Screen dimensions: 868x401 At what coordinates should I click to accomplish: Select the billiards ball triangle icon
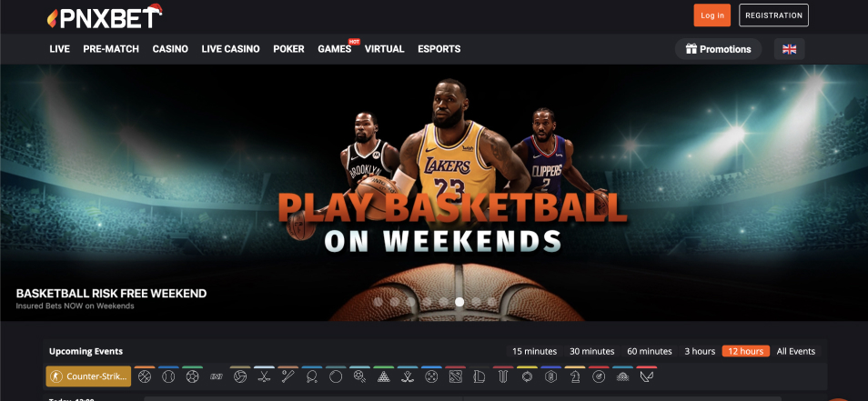[x=383, y=376]
